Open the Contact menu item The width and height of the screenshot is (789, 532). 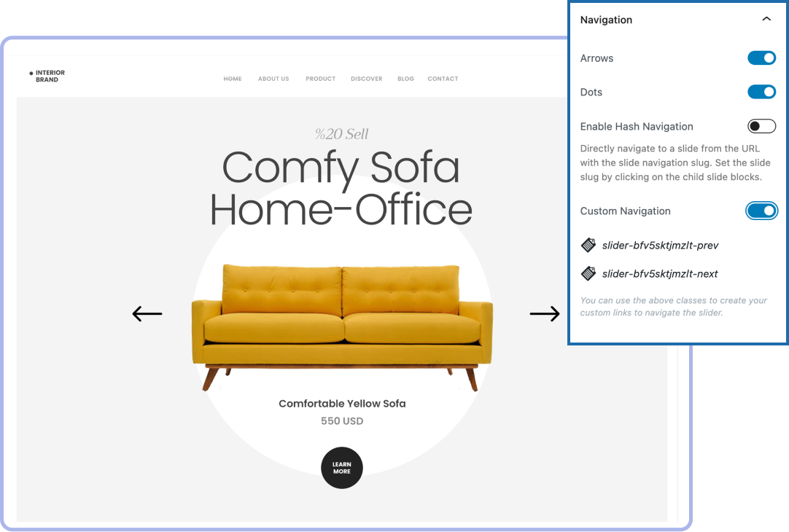point(443,79)
